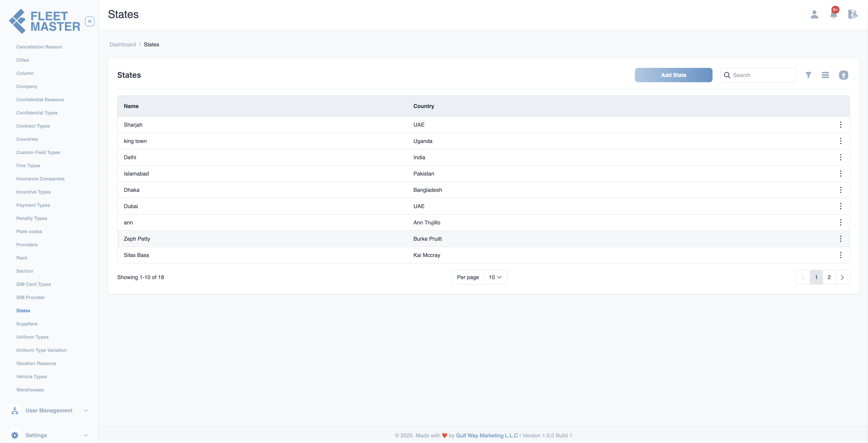Open Suppliers in sidebar
The height and width of the screenshot is (443, 868).
[27, 324]
